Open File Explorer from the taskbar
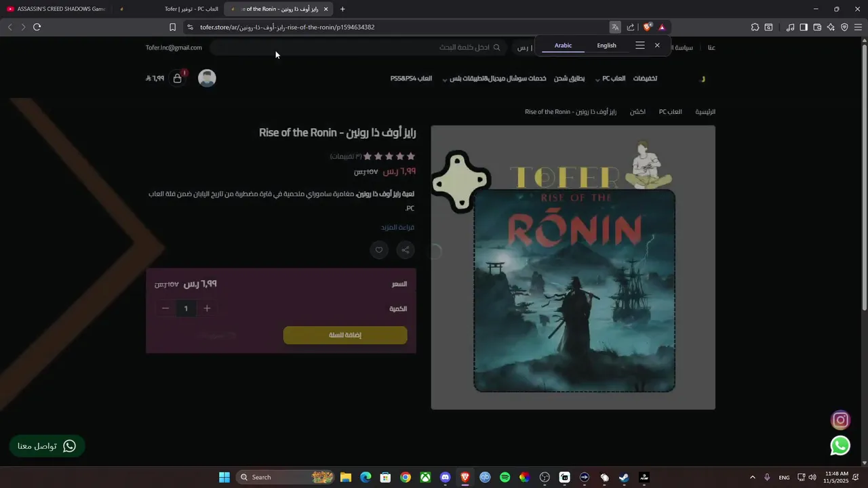The height and width of the screenshot is (488, 868). click(346, 477)
